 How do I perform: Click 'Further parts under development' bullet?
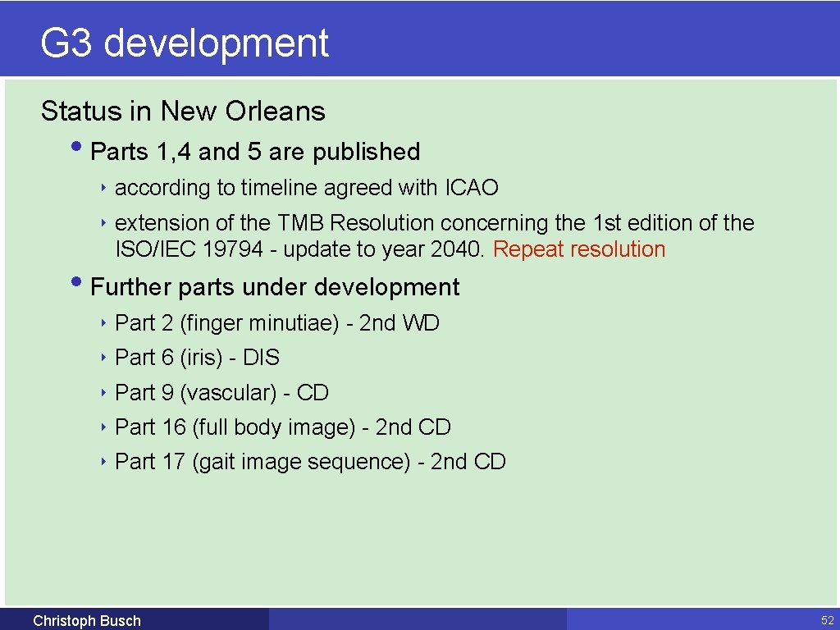click(275, 287)
